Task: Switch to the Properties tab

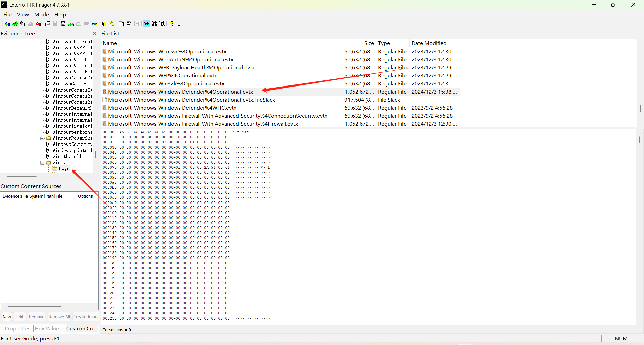Action: click(17, 329)
